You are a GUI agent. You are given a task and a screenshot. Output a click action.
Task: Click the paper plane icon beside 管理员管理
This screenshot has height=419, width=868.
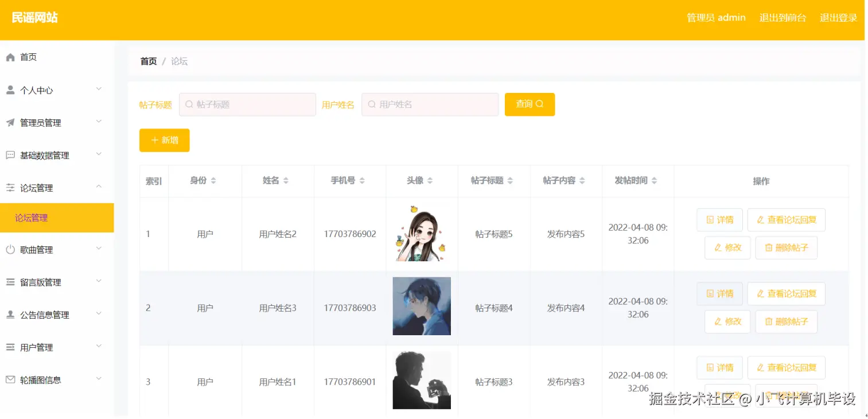tap(10, 123)
